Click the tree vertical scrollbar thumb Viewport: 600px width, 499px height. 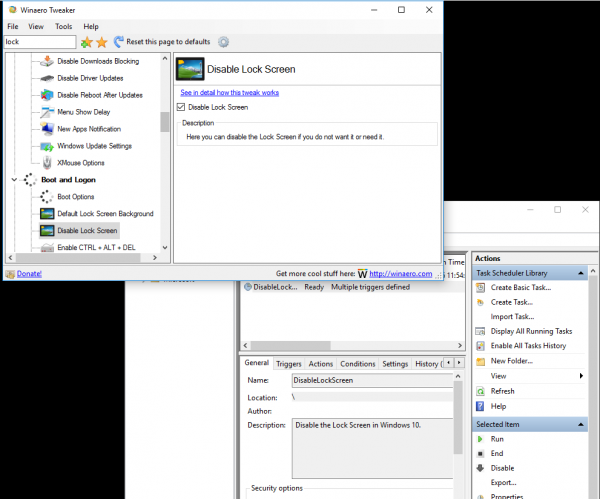pos(165,122)
